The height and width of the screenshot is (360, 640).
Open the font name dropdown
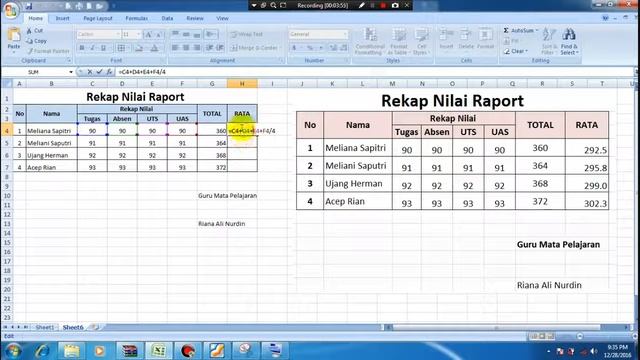point(118,34)
